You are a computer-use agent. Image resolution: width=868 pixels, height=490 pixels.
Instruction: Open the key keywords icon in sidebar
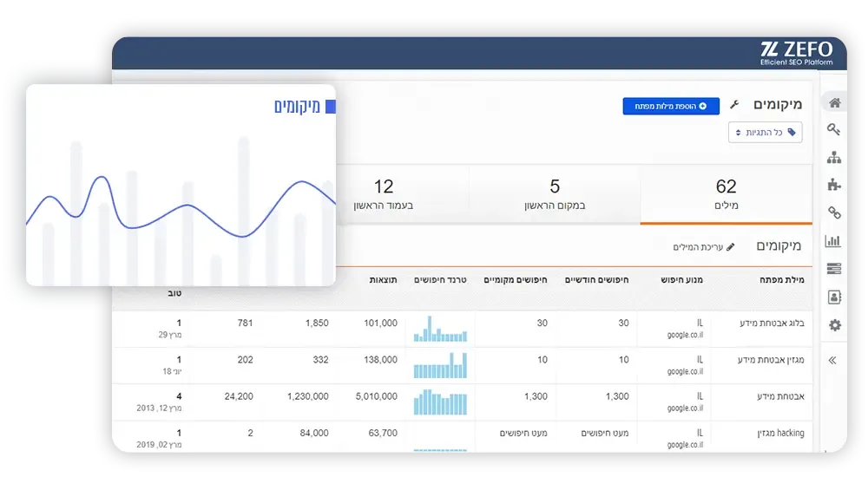click(x=833, y=129)
